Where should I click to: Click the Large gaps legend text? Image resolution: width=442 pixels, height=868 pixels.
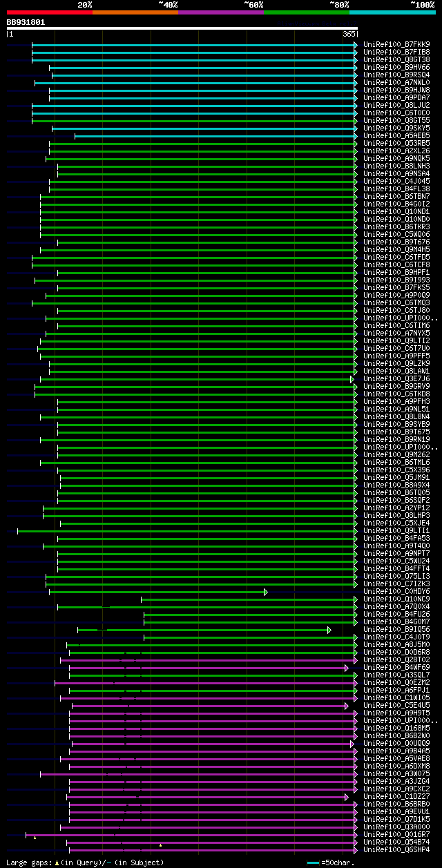[85, 862]
